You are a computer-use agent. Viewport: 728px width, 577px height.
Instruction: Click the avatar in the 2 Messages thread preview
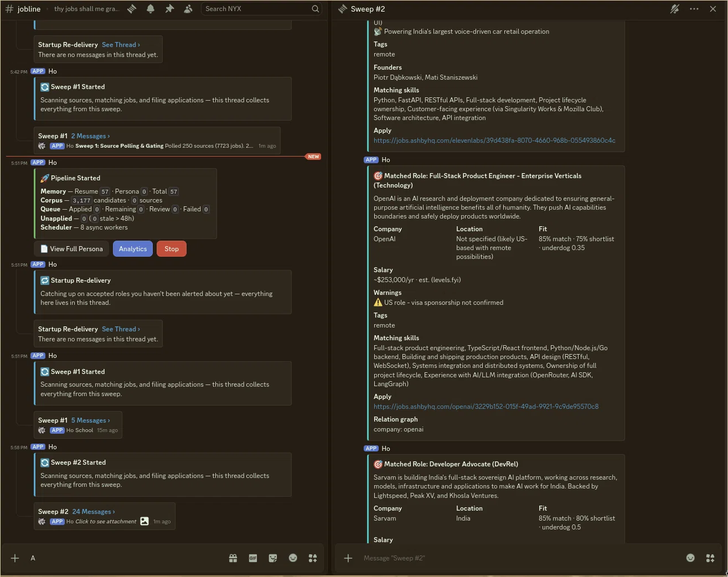pyautogui.click(x=42, y=145)
